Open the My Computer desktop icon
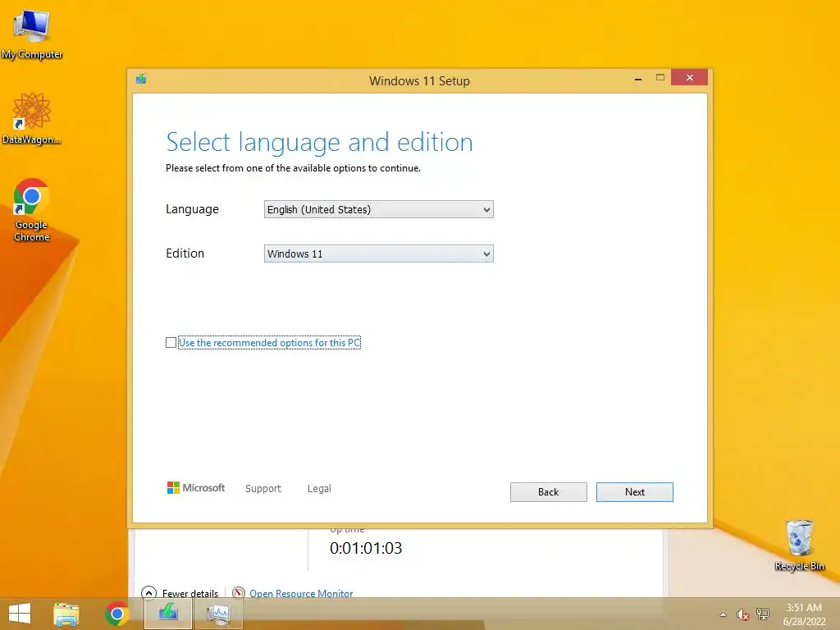The height and width of the screenshot is (630, 840). pos(32,34)
